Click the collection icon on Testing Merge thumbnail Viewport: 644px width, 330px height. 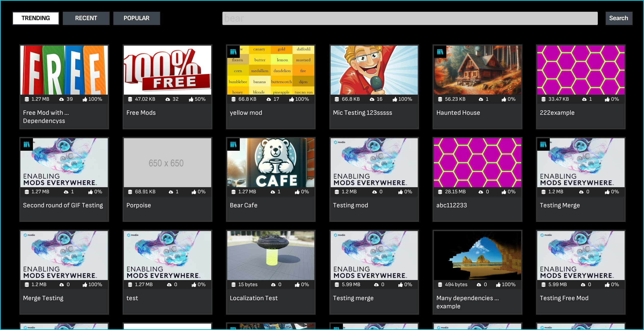click(x=543, y=144)
